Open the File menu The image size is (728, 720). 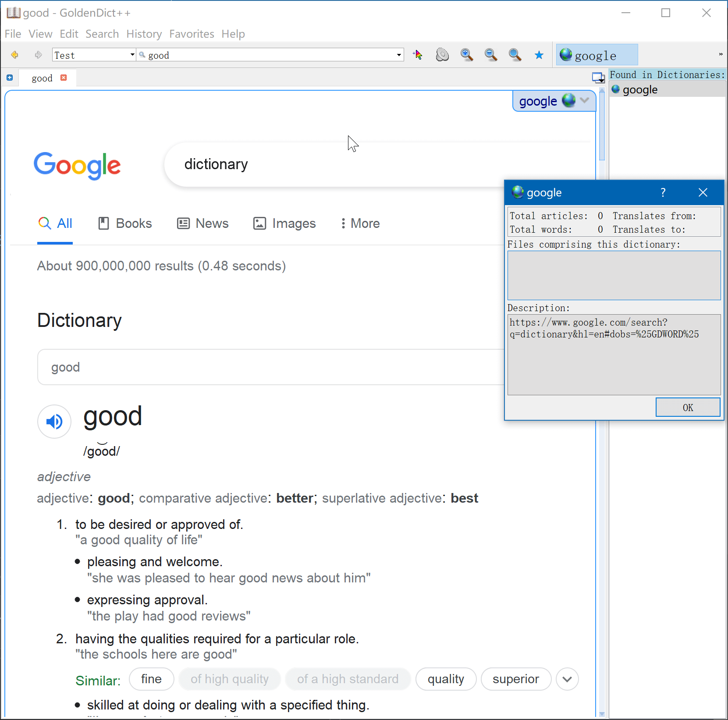[13, 34]
